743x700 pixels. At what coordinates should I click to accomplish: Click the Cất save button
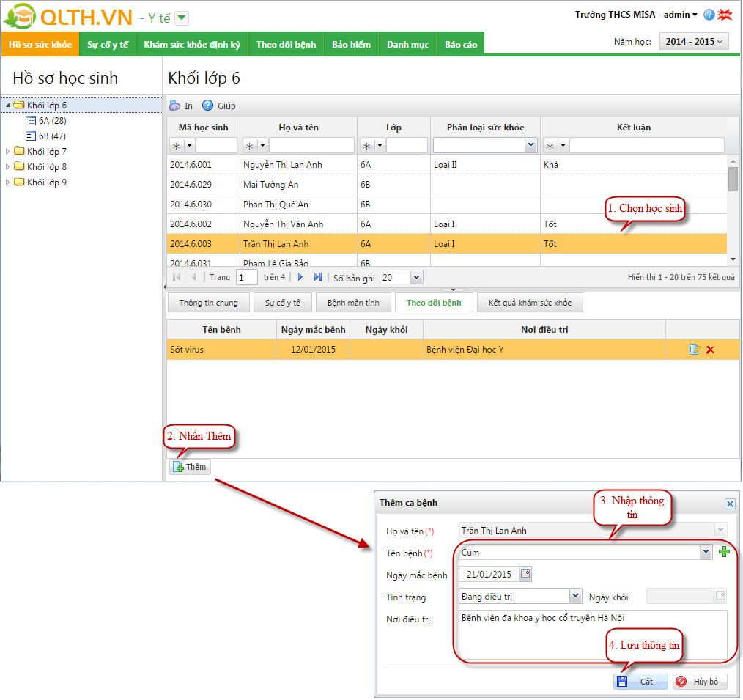coord(640,682)
